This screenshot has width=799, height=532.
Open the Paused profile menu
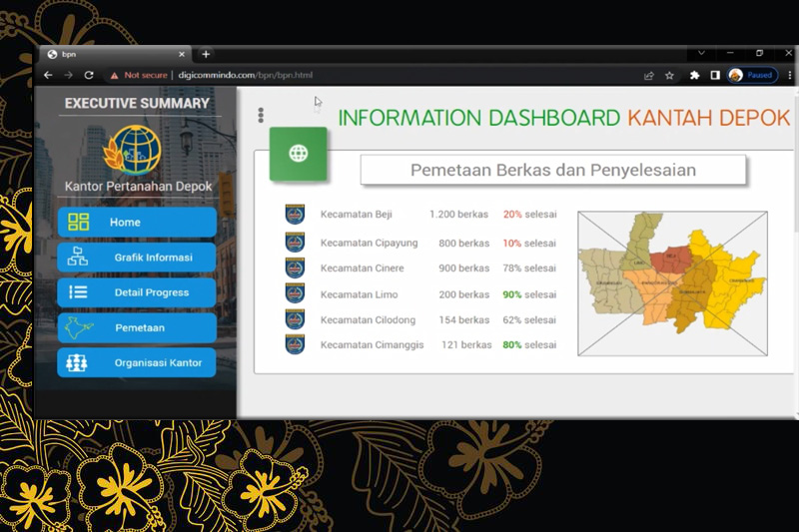(x=751, y=75)
